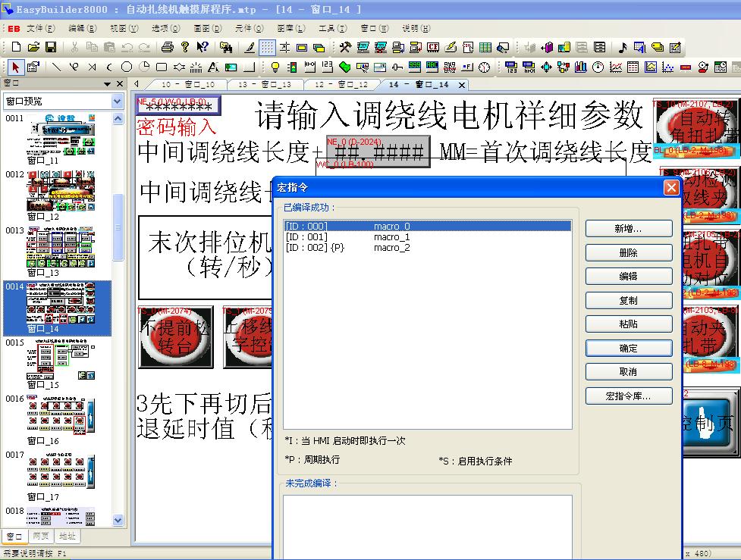Select the line drawing tool

56,67
